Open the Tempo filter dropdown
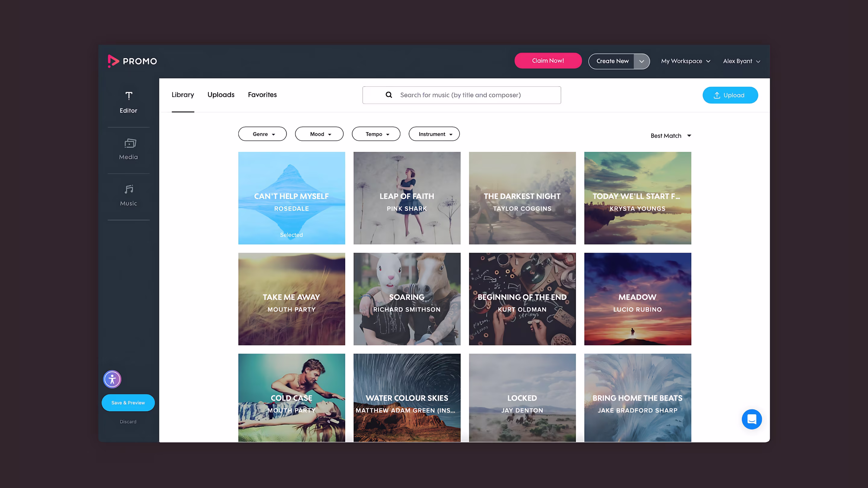The image size is (868, 488). coord(376,134)
